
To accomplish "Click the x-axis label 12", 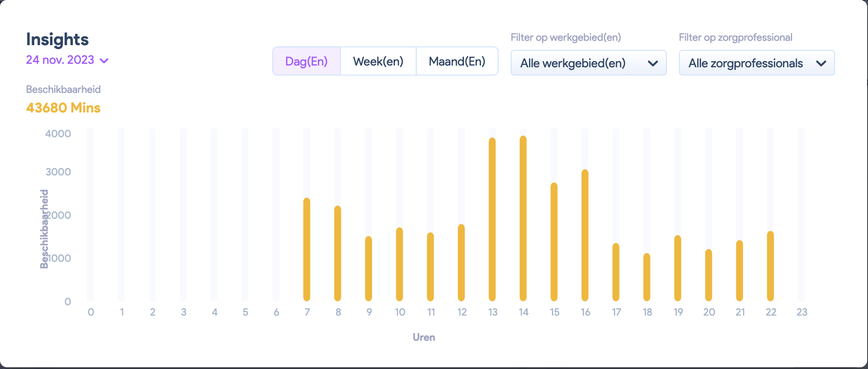I will point(462,312).
